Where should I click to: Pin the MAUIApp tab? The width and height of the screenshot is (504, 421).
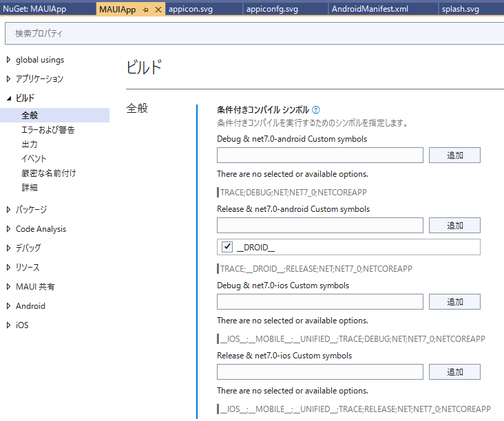(145, 10)
